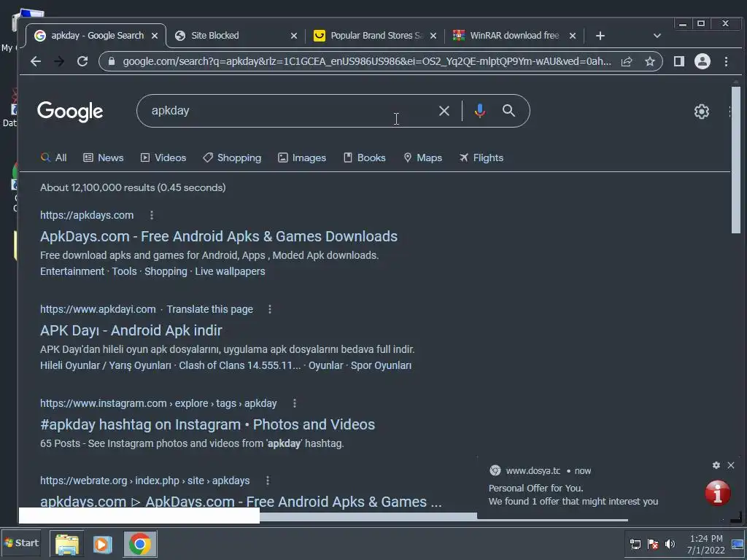Click Translate this page link
Viewport: 747px width, 560px height.
click(x=209, y=309)
